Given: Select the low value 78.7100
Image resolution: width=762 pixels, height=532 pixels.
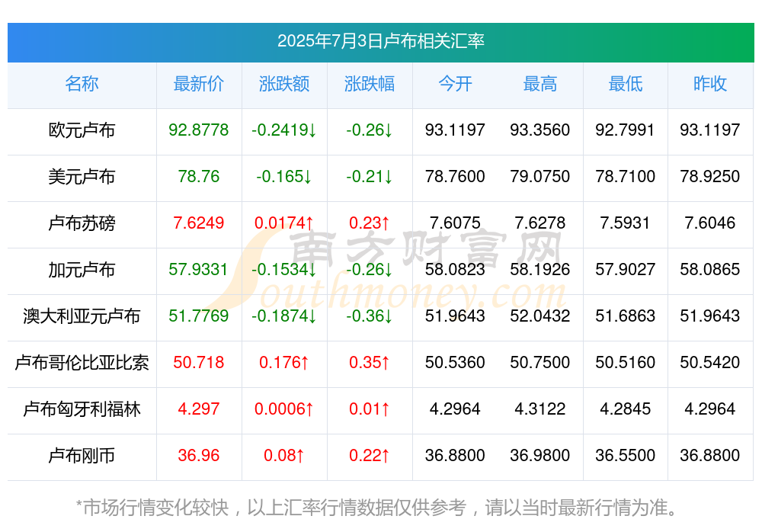Looking at the screenshot, I should coord(626,177).
